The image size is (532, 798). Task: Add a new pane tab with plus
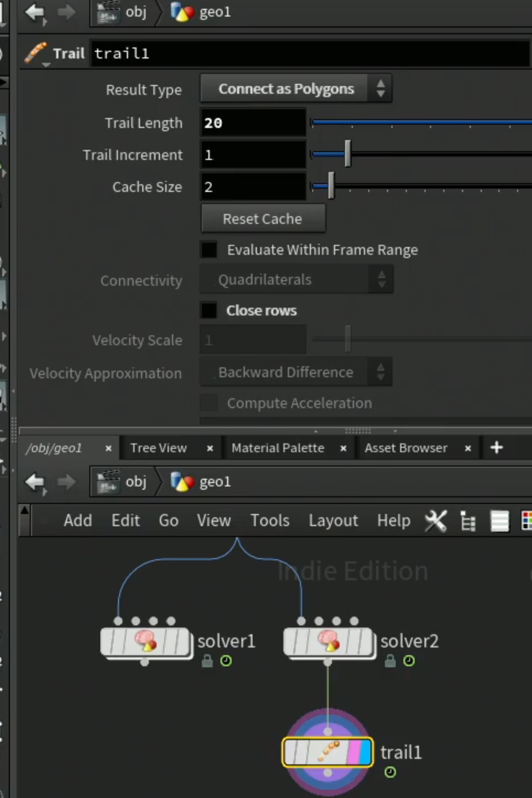click(497, 447)
